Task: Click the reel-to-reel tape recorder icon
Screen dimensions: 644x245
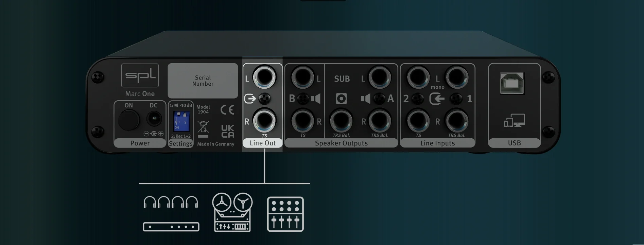Action: [232, 212]
